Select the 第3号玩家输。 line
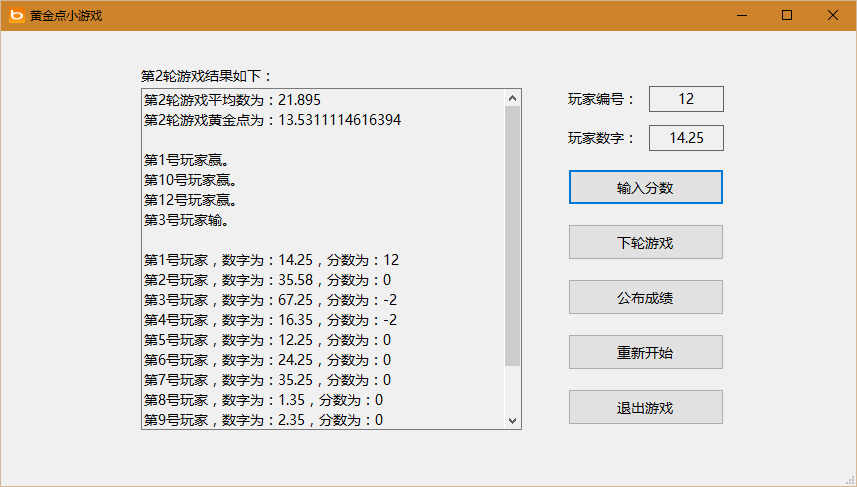857x487 pixels. click(x=186, y=220)
